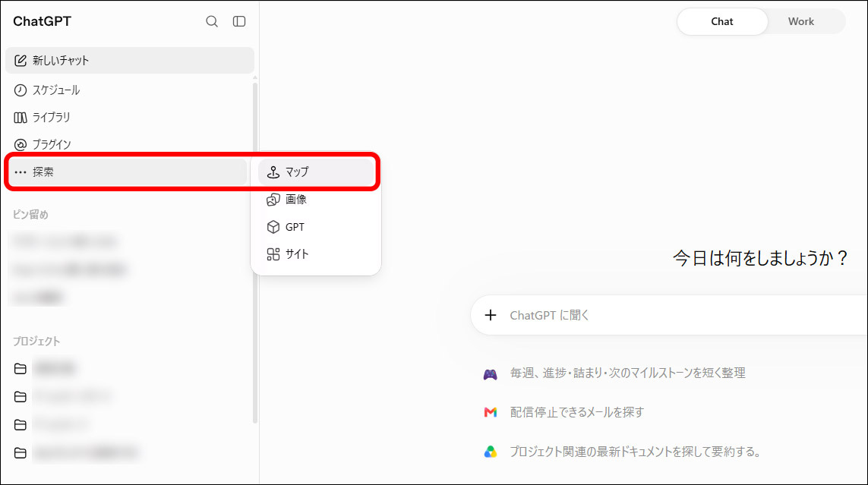Choose サイト from the flyout menu

316,254
